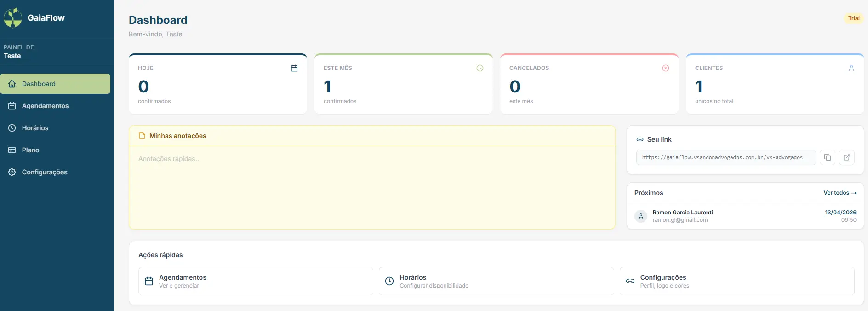Click the cancel icon in Cancelados card
This screenshot has width=868, height=311.
tap(666, 68)
